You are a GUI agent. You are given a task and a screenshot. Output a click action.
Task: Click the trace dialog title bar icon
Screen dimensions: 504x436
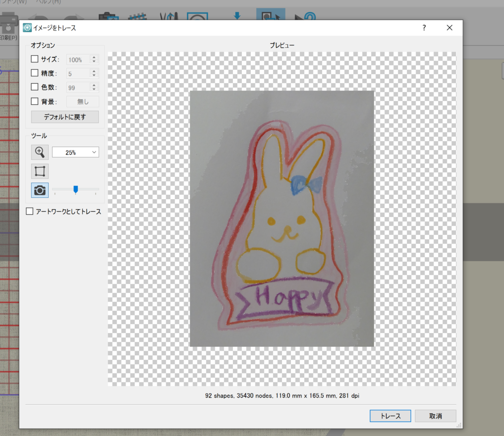[x=27, y=28]
